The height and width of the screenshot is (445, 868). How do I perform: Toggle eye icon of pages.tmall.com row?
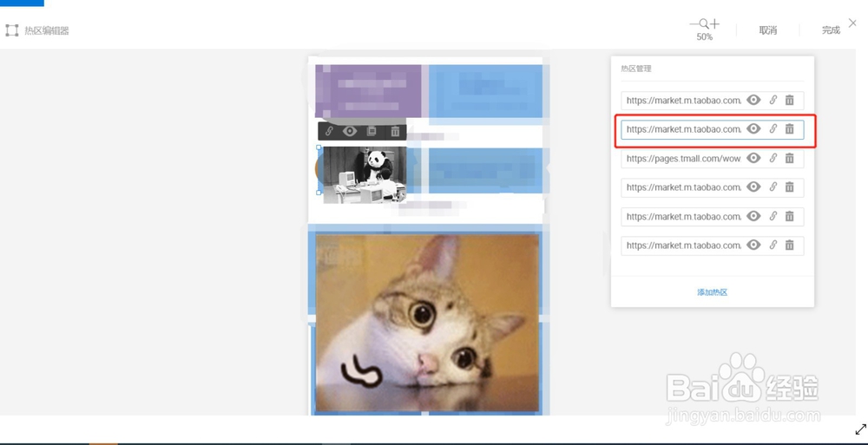[x=753, y=158]
